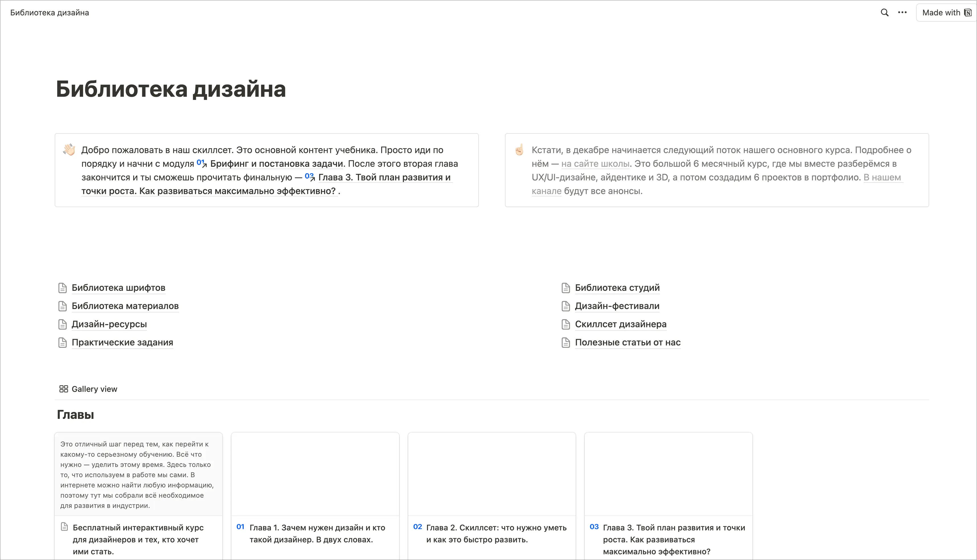Open the three-dots page menu
This screenshot has height=560, width=977.
(902, 13)
